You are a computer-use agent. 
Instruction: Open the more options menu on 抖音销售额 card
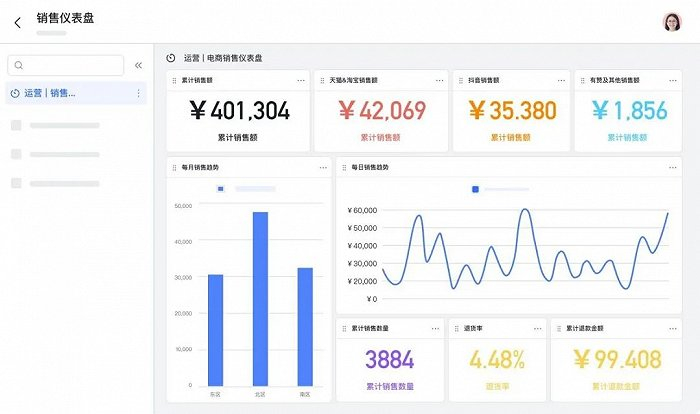tap(561, 80)
